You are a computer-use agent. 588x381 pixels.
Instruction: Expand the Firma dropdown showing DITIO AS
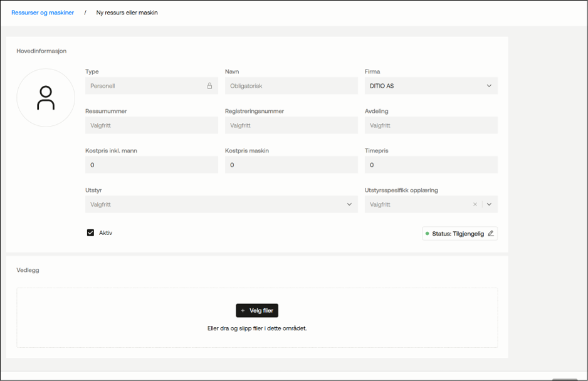[431, 86]
